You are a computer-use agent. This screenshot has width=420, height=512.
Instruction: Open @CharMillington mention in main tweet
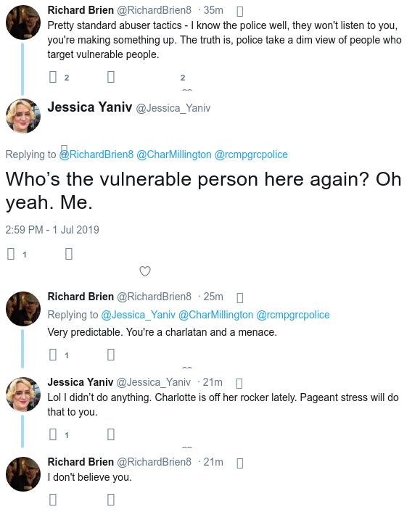tap(174, 154)
